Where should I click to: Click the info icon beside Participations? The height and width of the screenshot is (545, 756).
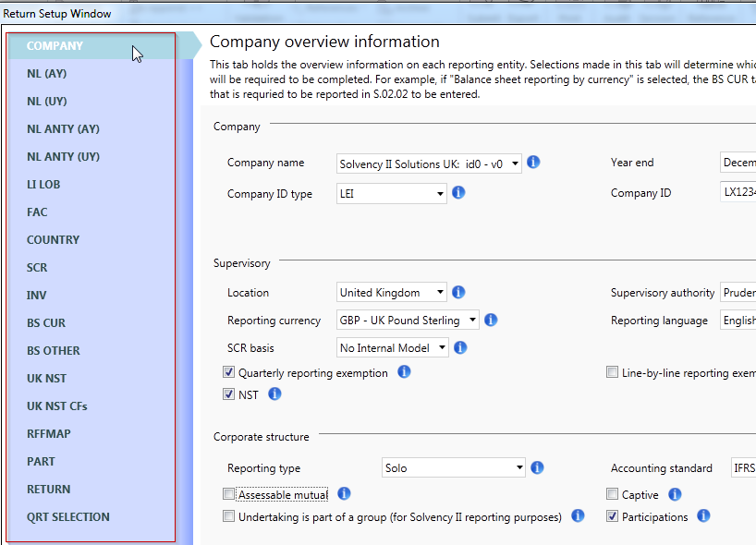pyautogui.click(x=703, y=516)
